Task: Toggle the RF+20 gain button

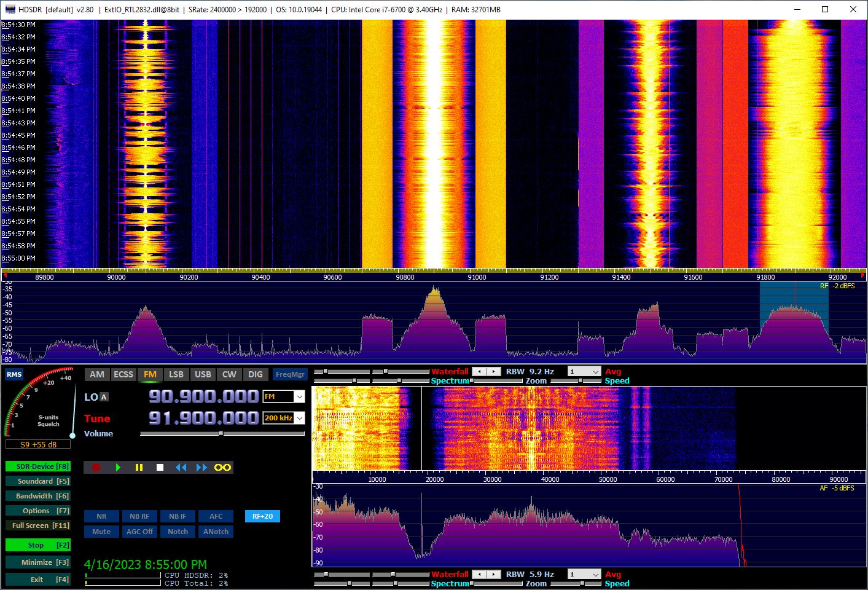Action: point(262,516)
